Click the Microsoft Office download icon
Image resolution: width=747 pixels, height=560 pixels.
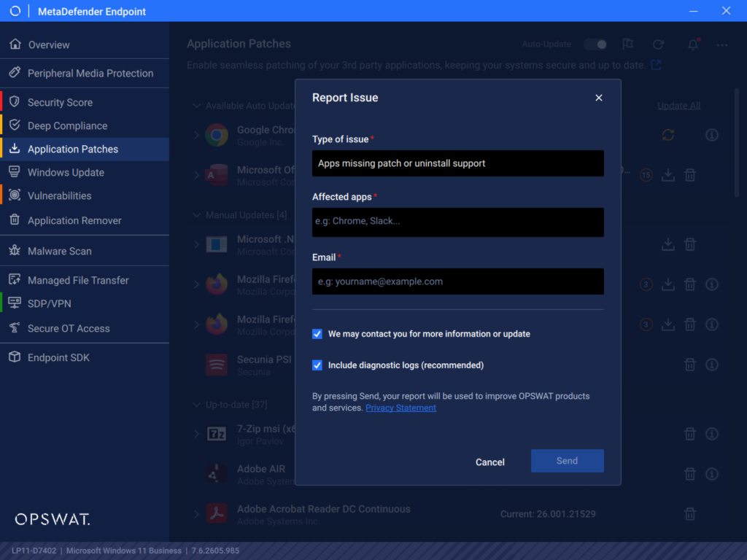click(x=668, y=175)
